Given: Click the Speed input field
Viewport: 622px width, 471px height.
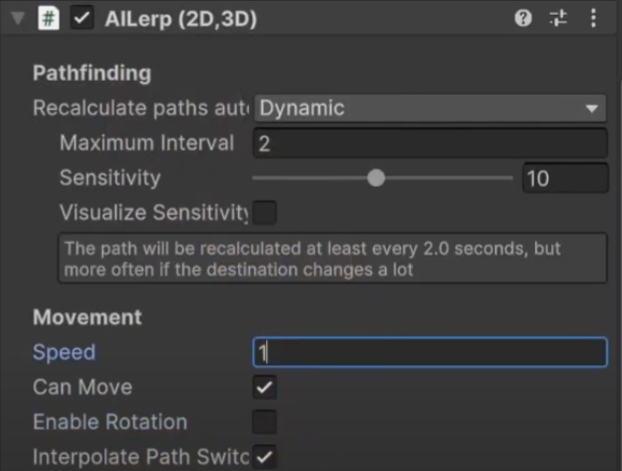Looking at the screenshot, I should [430, 352].
